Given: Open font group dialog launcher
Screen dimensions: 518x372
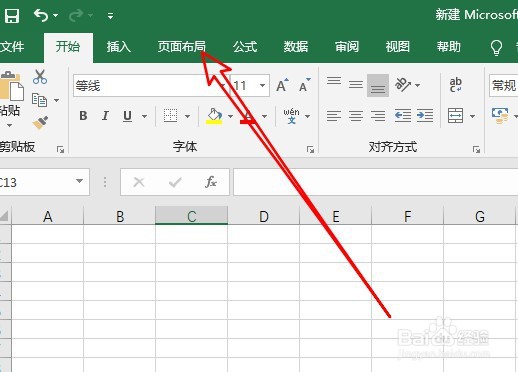Looking at the screenshot, I should coord(310,150).
